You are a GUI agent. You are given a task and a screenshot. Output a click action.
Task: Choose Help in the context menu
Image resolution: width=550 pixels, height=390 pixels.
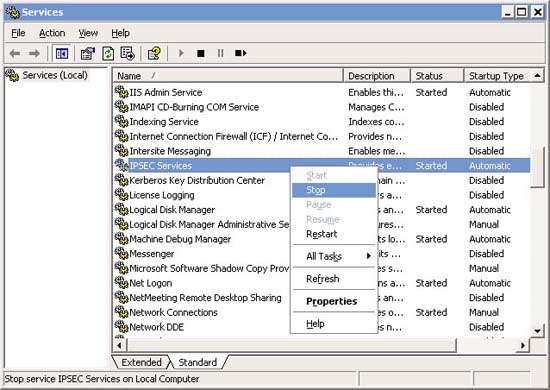[x=334, y=324]
